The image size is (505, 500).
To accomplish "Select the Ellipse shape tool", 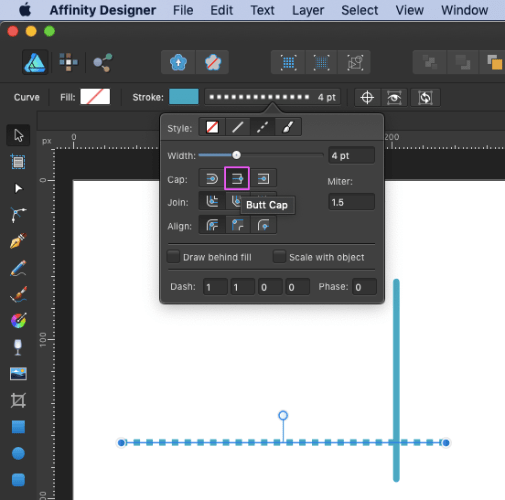I will (18, 453).
